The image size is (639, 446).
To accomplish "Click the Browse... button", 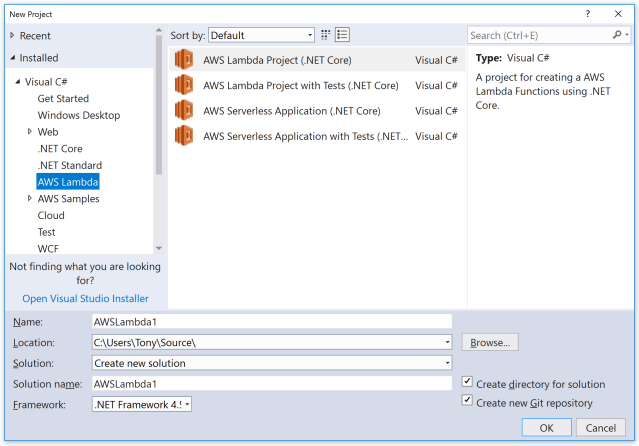I will coord(490,342).
